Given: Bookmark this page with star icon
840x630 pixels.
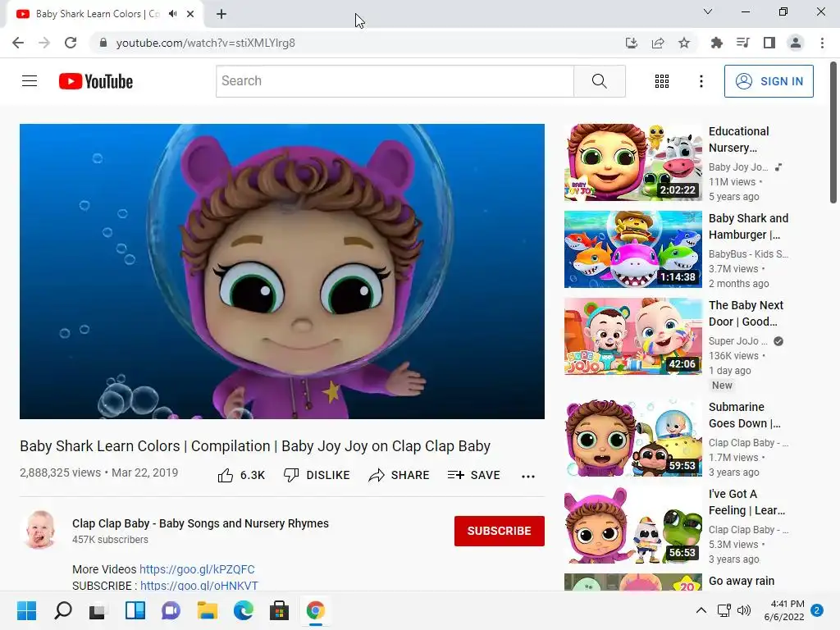Looking at the screenshot, I should coord(684,43).
